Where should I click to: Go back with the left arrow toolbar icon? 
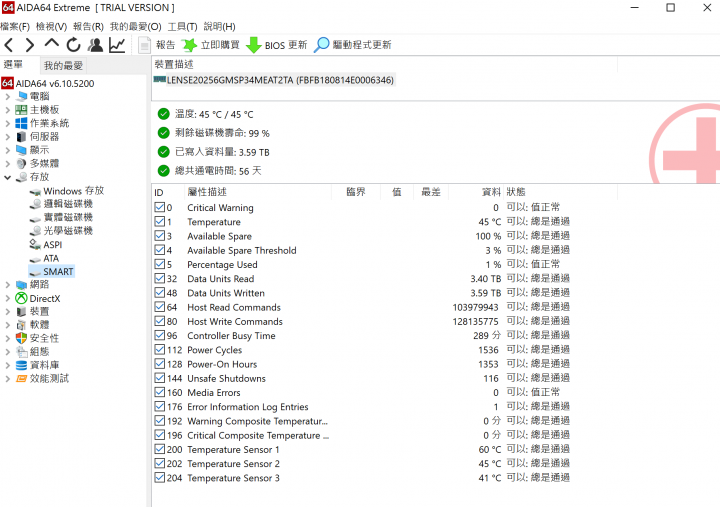pos(9,45)
